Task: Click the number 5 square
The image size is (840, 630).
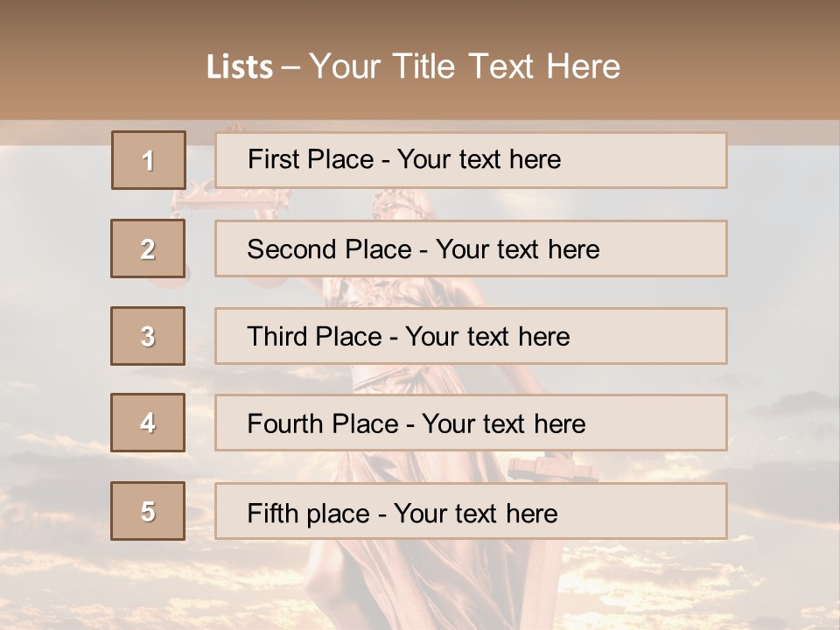Action: pos(148,511)
